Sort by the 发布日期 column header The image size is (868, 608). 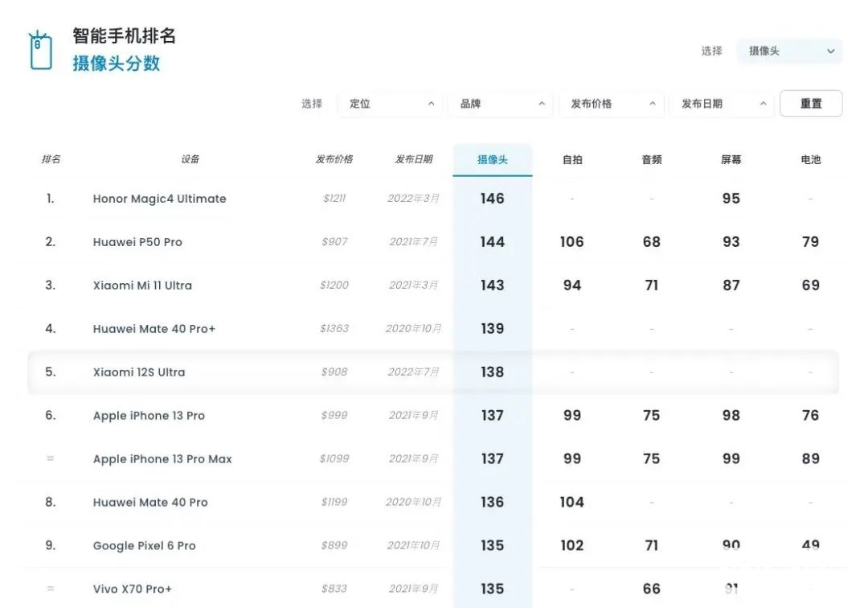point(414,159)
